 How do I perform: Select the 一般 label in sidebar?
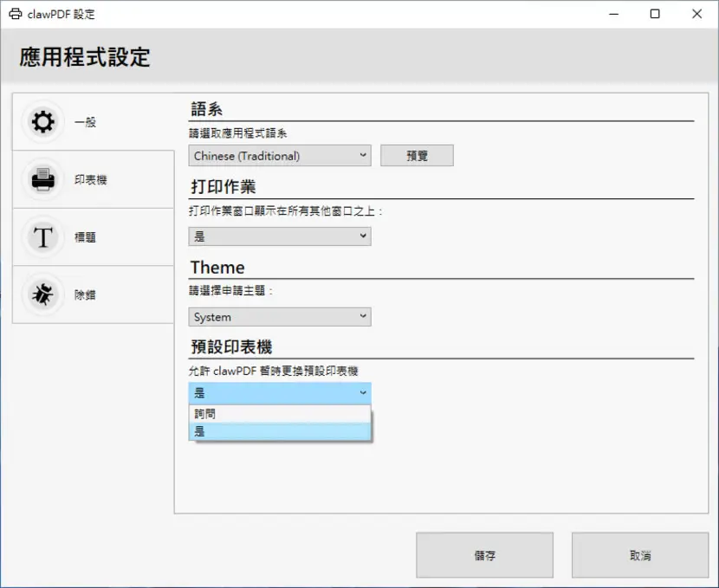[85, 122]
